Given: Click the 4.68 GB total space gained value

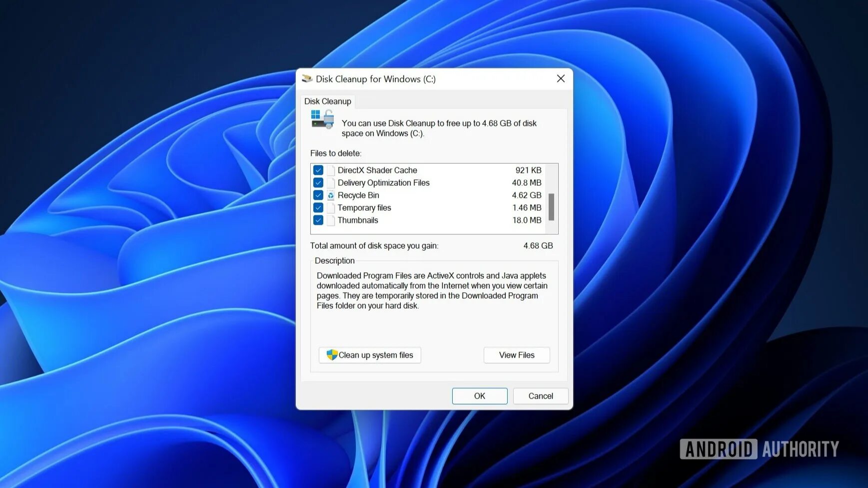Looking at the screenshot, I should 538,246.
